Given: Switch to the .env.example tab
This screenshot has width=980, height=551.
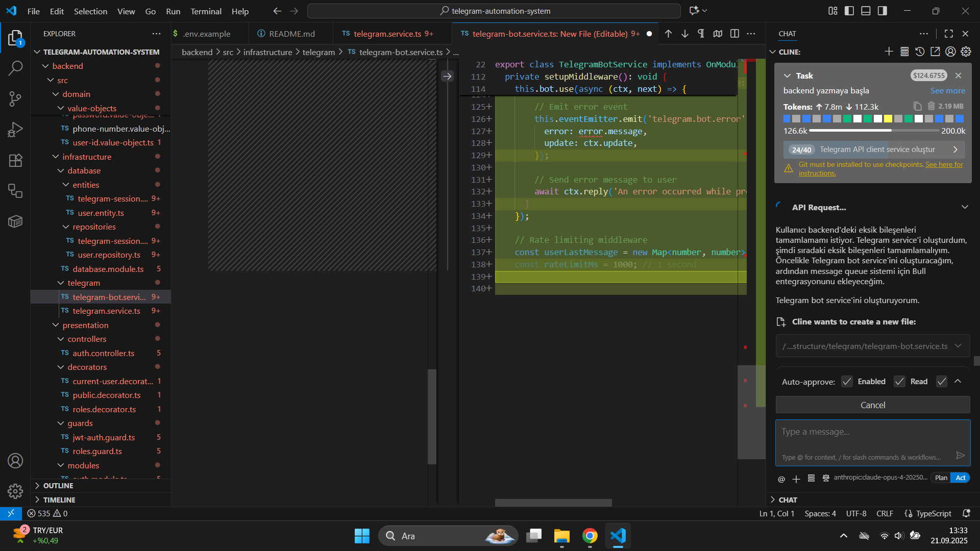Looking at the screenshot, I should point(206,34).
